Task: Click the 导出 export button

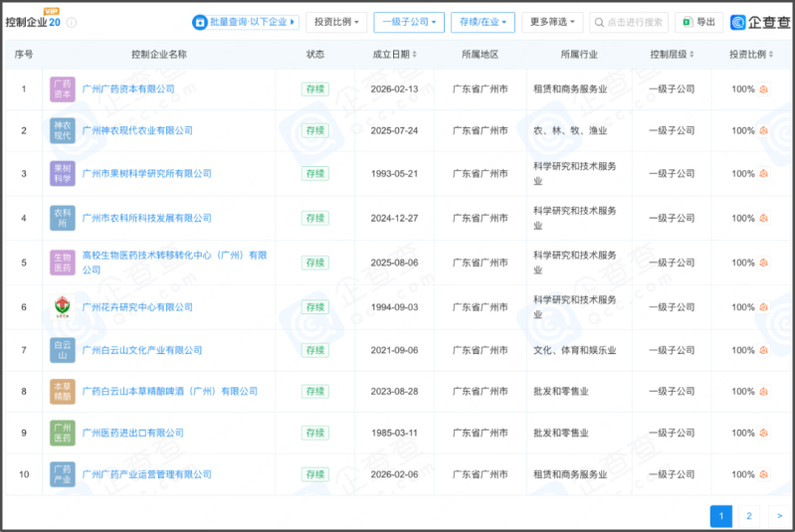Action: [698, 22]
